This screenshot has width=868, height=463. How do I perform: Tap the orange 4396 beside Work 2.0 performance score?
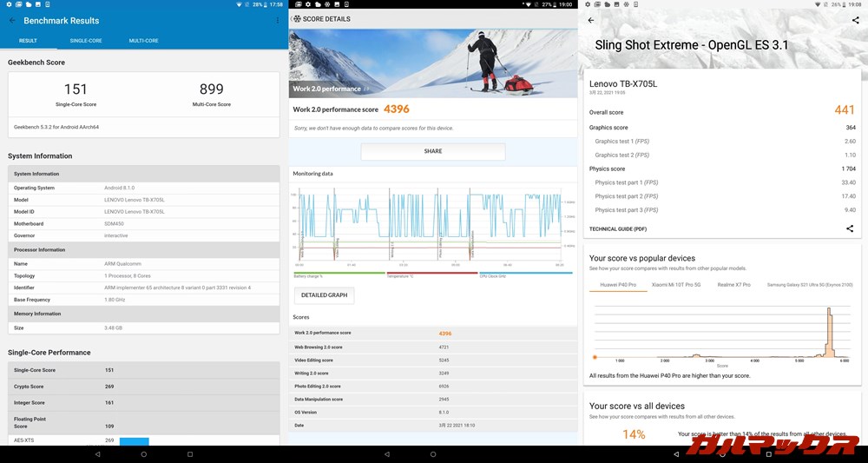pos(397,109)
